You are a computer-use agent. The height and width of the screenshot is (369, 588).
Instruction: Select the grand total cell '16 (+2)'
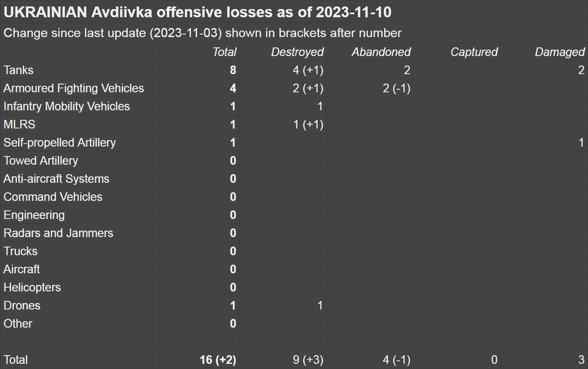[218, 360]
